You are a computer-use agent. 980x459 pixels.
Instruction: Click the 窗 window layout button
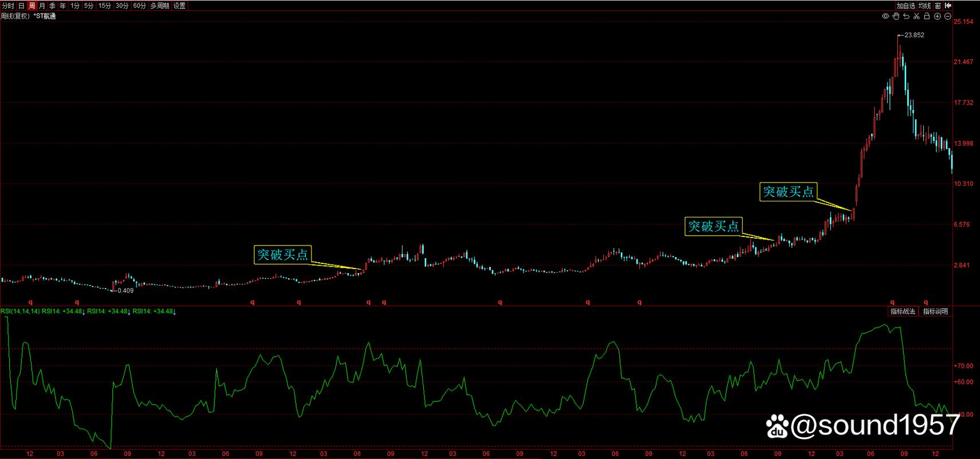pos(938,6)
